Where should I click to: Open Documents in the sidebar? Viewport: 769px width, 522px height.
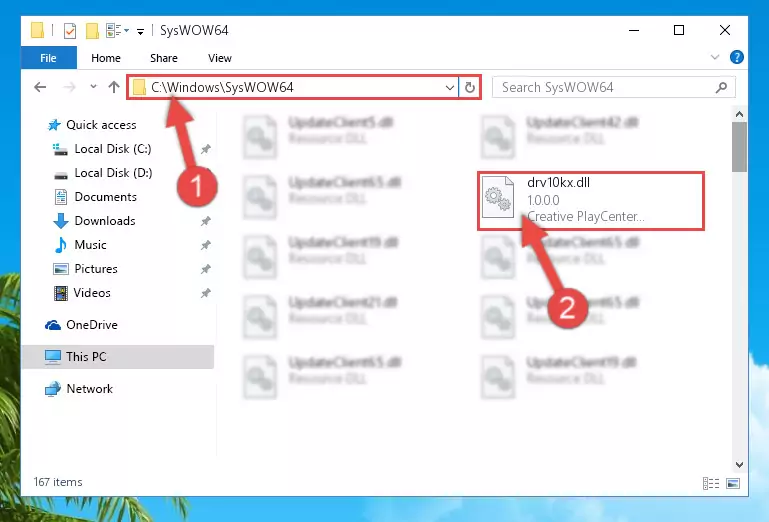95,197
